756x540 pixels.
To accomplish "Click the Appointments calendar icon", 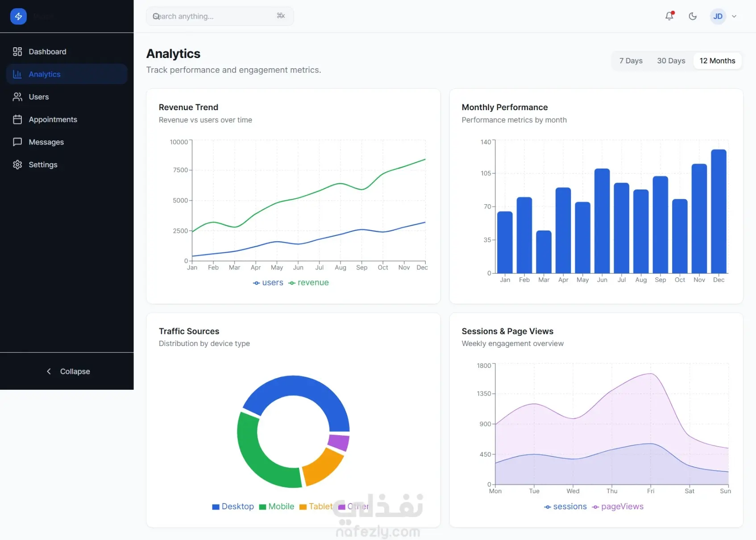I will click(17, 120).
